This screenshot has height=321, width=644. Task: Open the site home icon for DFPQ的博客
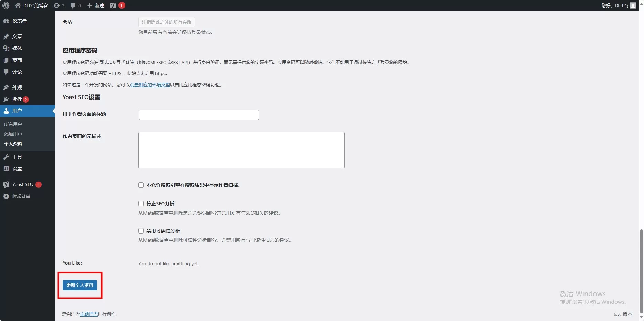tap(18, 6)
